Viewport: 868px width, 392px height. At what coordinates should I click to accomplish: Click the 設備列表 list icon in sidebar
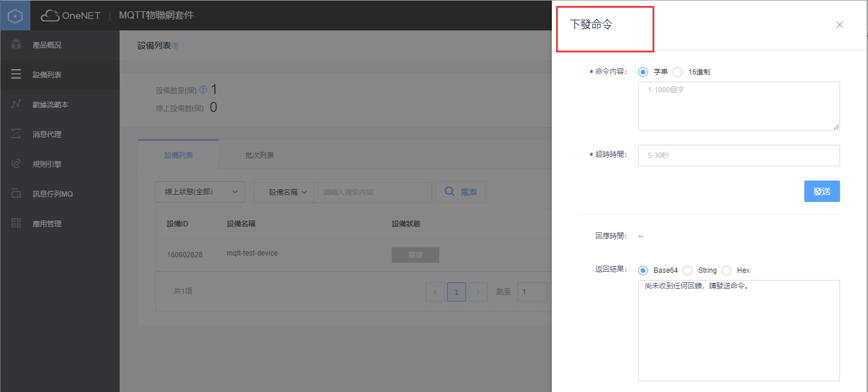click(x=17, y=74)
